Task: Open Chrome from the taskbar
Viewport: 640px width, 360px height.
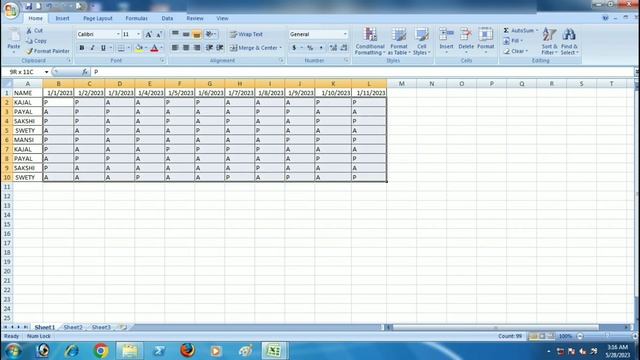Action: (101, 351)
